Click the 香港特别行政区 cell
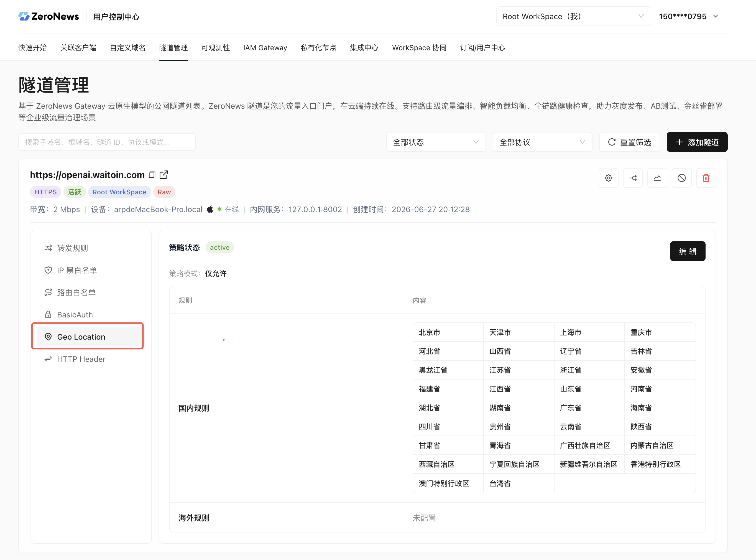This screenshot has width=756, height=560. [x=660, y=464]
